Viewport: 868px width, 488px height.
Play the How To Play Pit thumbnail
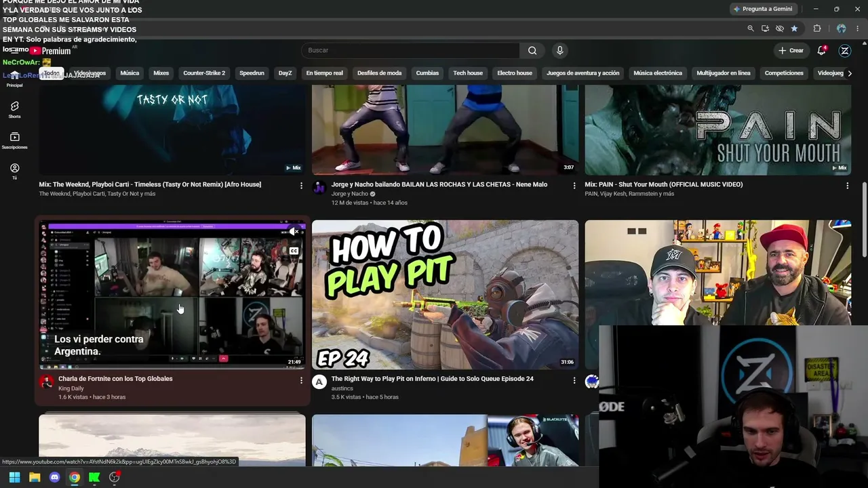445,294
